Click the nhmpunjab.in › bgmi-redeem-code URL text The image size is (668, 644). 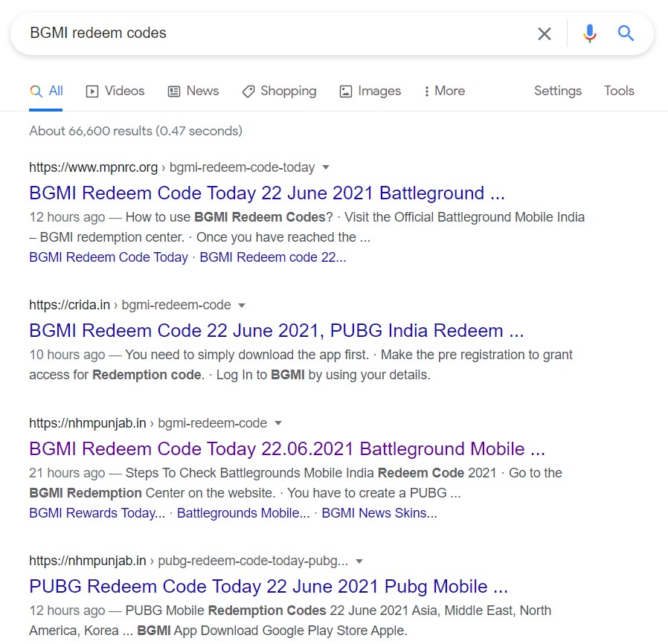pyautogui.click(x=148, y=423)
